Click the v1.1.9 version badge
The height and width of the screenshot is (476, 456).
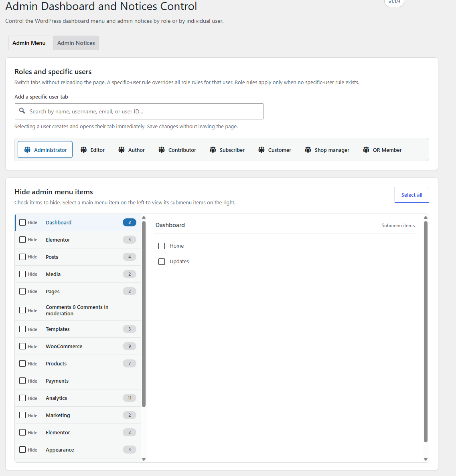394,2
